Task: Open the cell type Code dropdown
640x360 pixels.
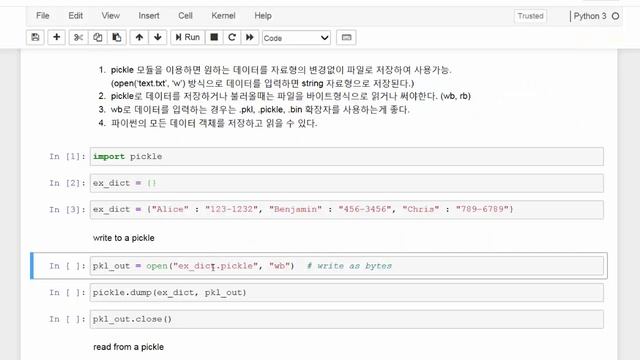Action: (296, 38)
